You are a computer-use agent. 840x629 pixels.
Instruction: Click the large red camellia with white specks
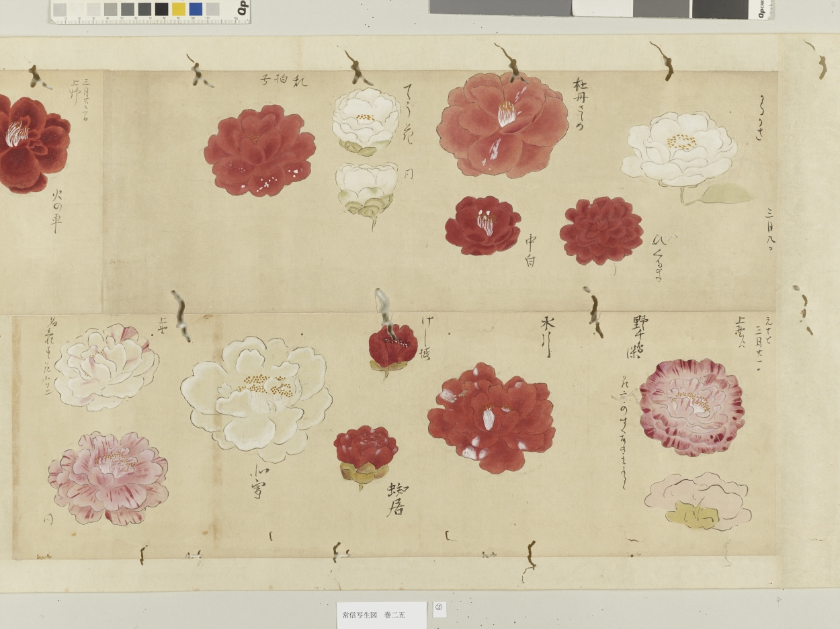[x=259, y=151]
